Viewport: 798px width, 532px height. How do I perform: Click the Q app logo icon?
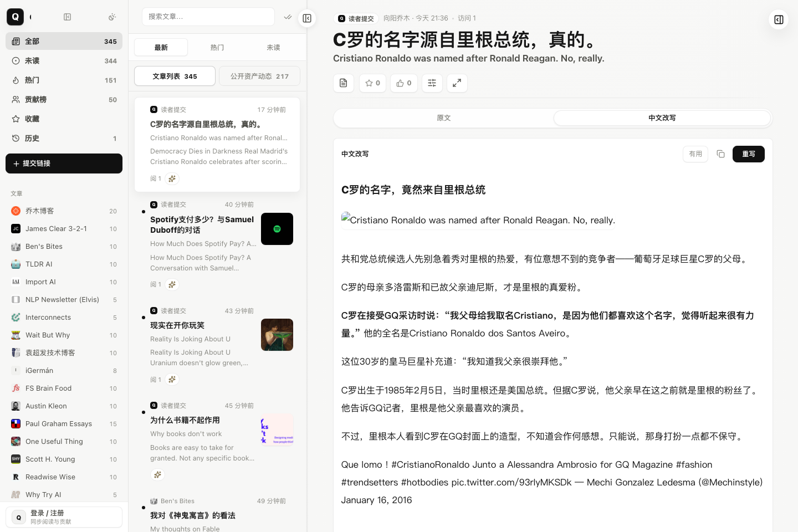[x=15, y=17]
